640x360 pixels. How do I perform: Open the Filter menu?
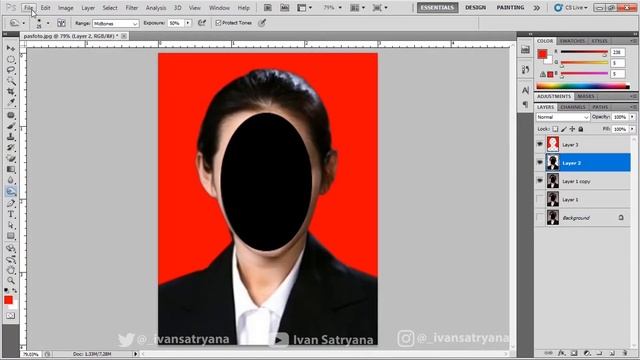(x=131, y=8)
